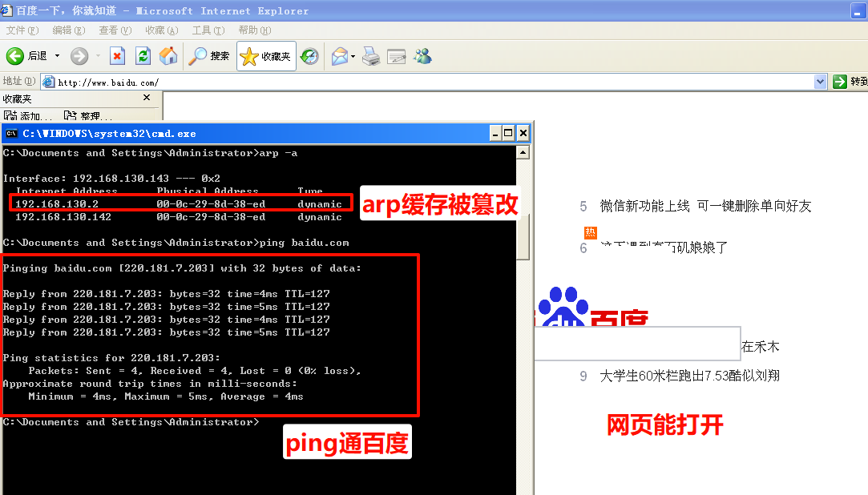Image resolution: width=868 pixels, height=495 pixels.
Task: Click the Refresh page icon
Action: pos(143,56)
